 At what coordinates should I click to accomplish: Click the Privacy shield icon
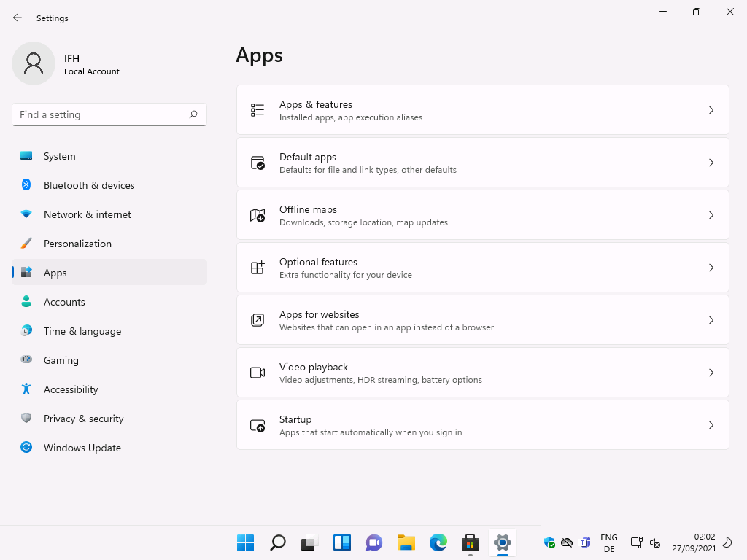(x=26, y=418)
